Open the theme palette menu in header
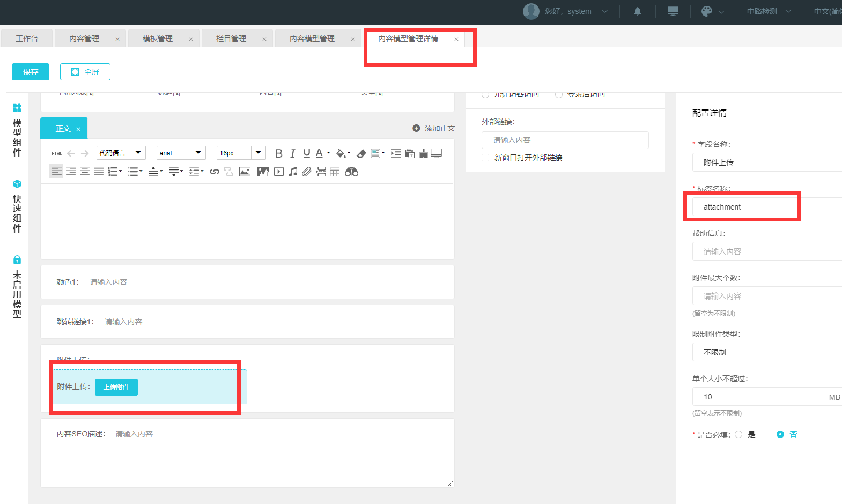 pyautogui.click(x=713, y=11)
